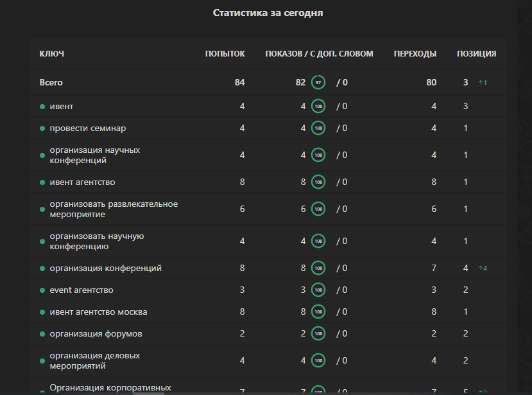Open the организовать развлекательное мероприятие keyword
This screenshot has width=532, height=395.
pyautogui.click(x=114, y=209)
